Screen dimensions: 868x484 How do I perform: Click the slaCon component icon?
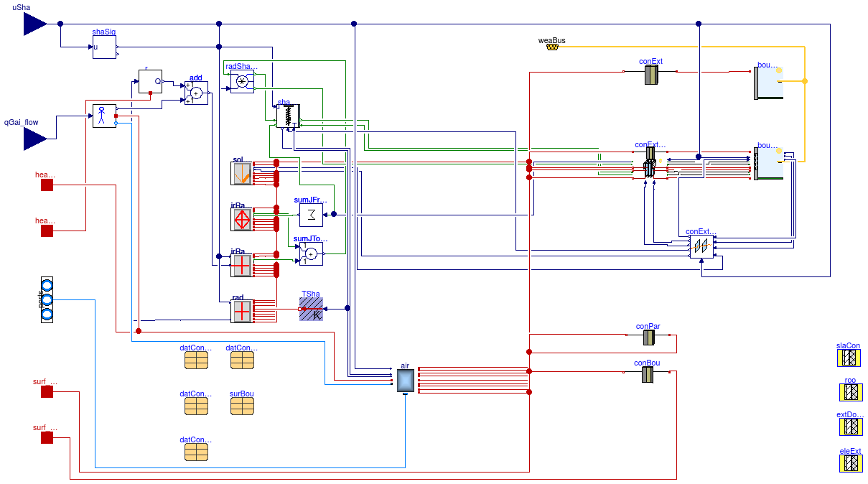pyautogui.click(x=851, y=358)
